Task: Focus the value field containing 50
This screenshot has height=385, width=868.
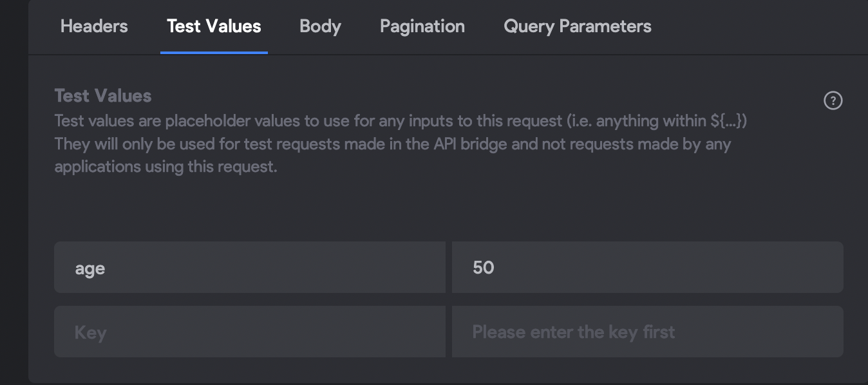Action: (x=647, y=268)
